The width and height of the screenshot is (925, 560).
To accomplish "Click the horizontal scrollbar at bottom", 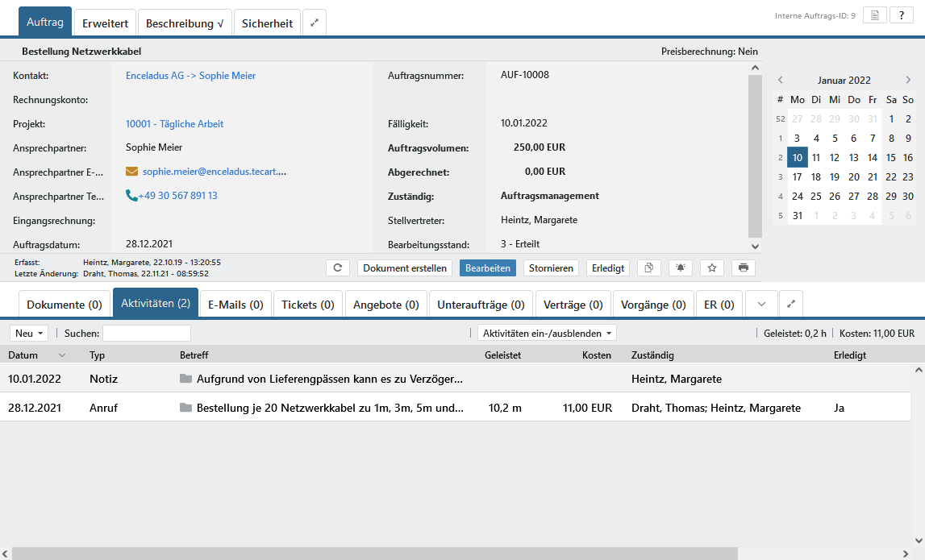I will pyautogui.click(x=375, y=554).
